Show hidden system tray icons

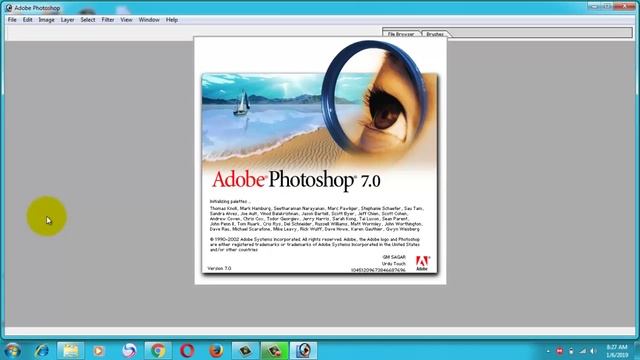tap(548, 351)
